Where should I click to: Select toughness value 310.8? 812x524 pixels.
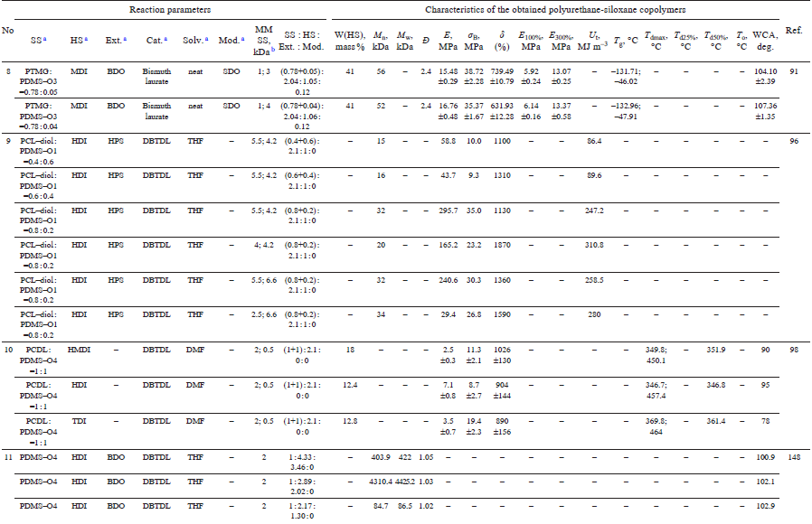(x=594, y=245)
